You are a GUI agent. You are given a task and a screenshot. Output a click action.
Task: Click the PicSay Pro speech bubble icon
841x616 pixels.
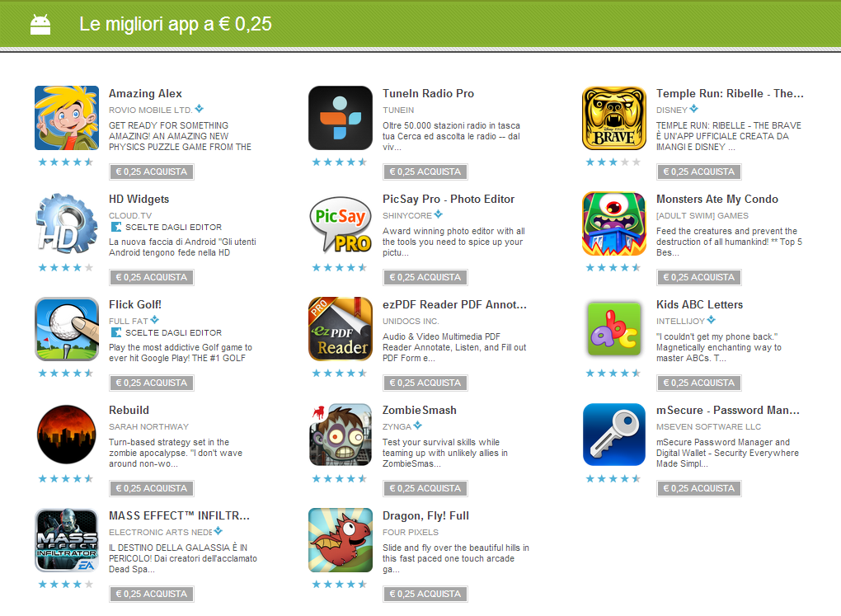pos(340,223)
